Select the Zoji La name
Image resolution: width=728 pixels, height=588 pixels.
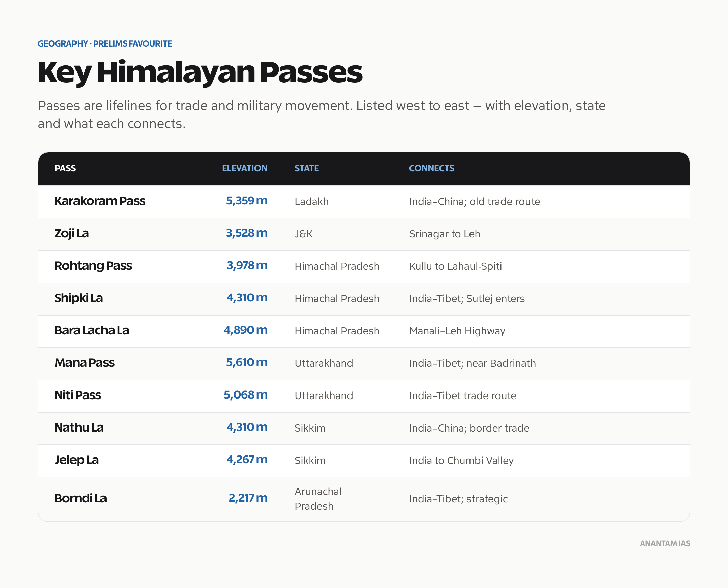71,234
